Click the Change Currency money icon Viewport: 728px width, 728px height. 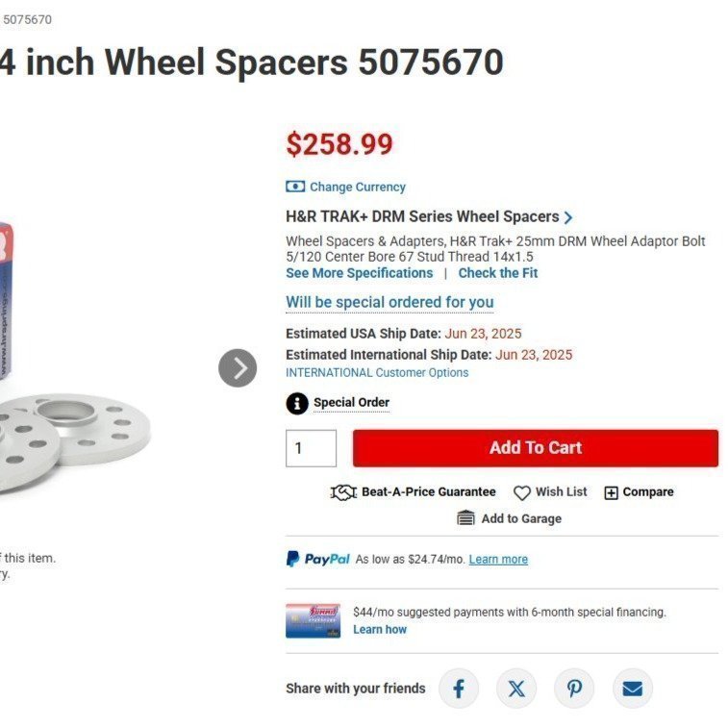tap(295, 188)
